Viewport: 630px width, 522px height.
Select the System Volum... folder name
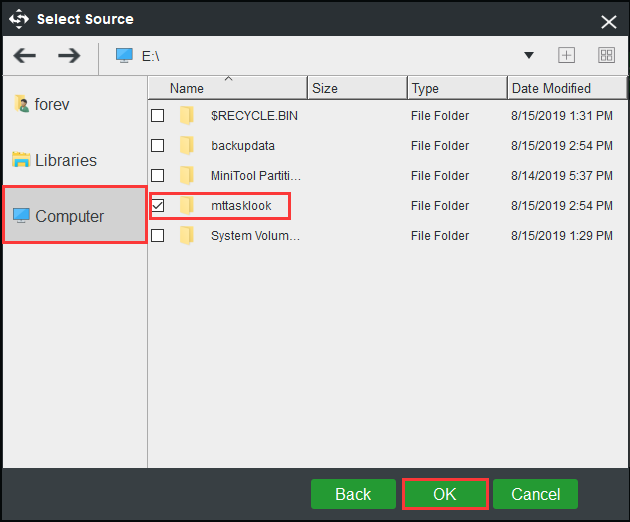pyautogui.click(x=256, y=235)
